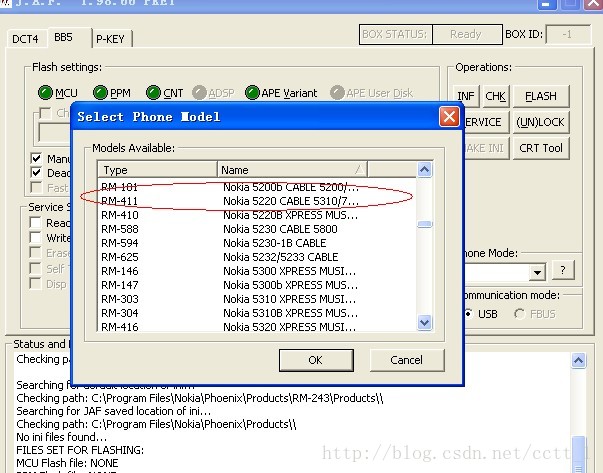Sort models by the Name column header
The image size is (603, 473).
point(293,170)
